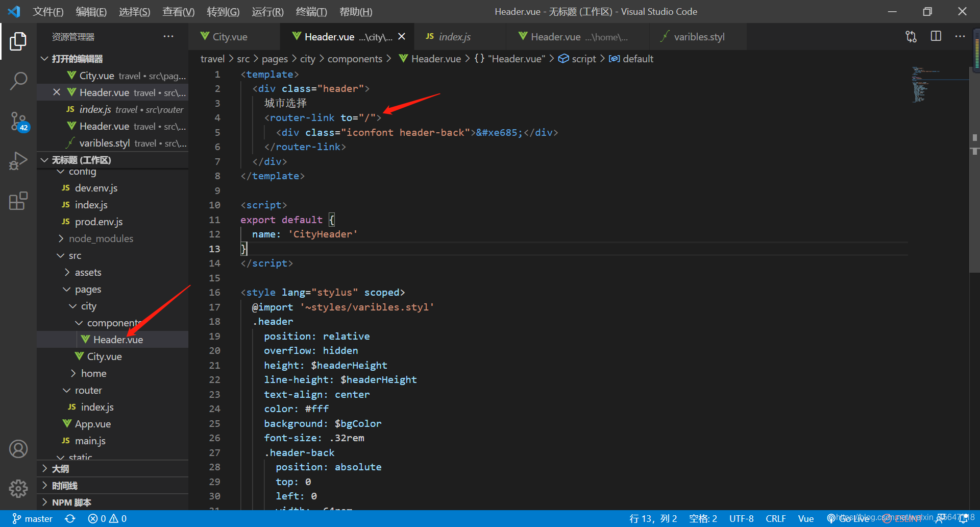The height and width of the screenshot is (527, 980).
Task: Click line number 13 in the gutter
Action: pos(214,249)
